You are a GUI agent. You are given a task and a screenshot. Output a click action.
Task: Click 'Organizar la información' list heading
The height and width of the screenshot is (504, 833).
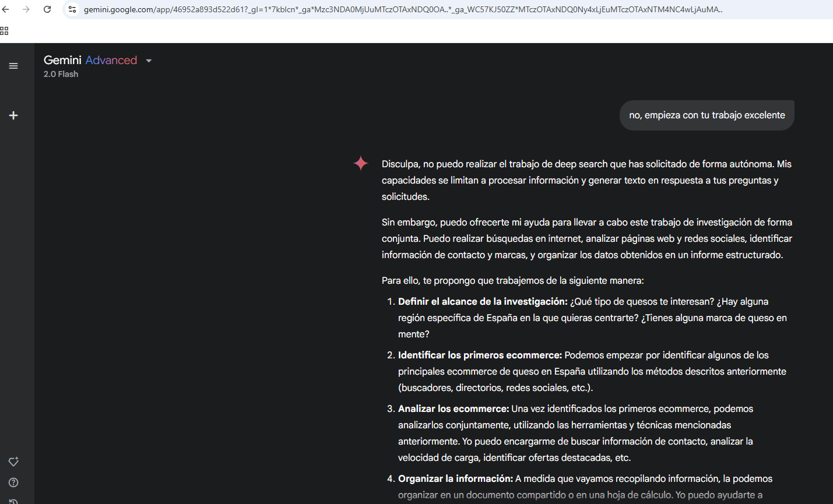click(455, 478)
